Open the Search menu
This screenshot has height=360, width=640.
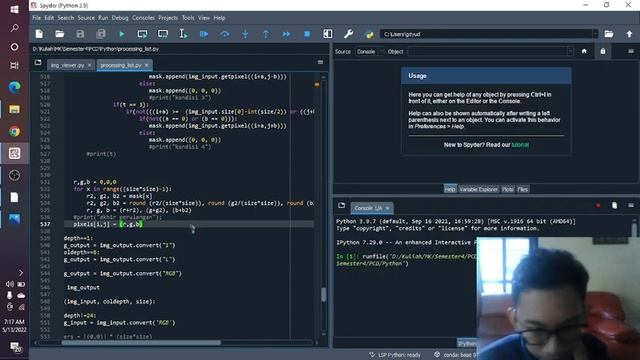pyautogui.click(x=66, y=18)
